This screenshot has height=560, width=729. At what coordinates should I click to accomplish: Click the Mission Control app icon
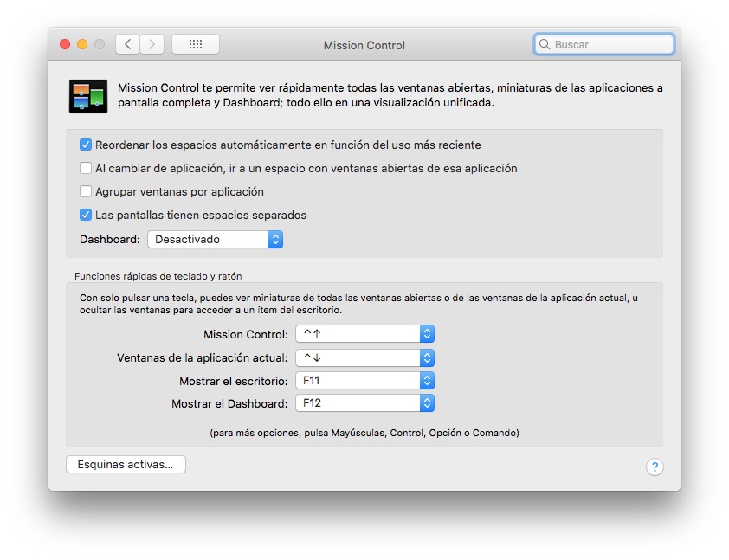point(88,96)
